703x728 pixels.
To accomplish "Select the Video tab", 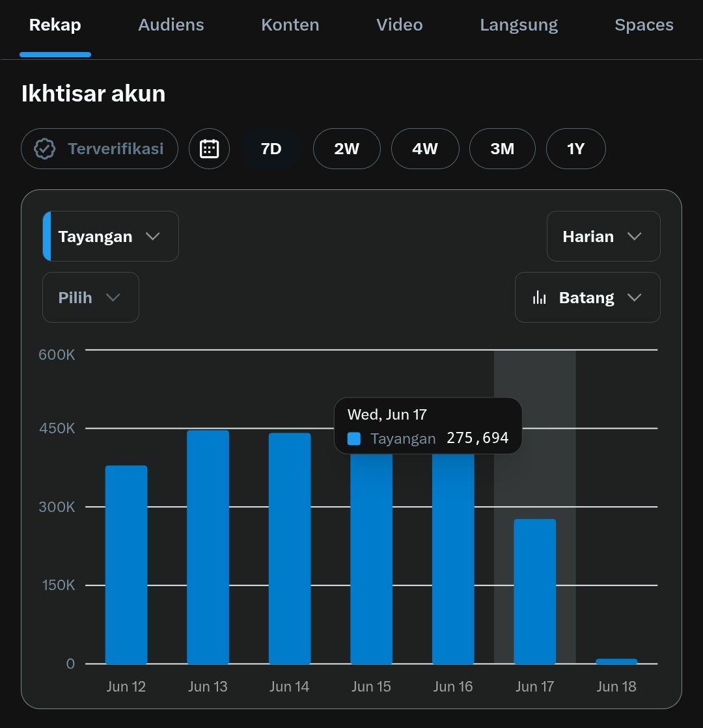I will coord(400,25).
